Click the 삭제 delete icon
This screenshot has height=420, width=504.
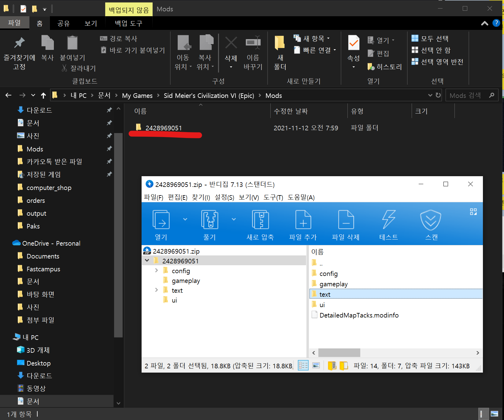point(231,53)
